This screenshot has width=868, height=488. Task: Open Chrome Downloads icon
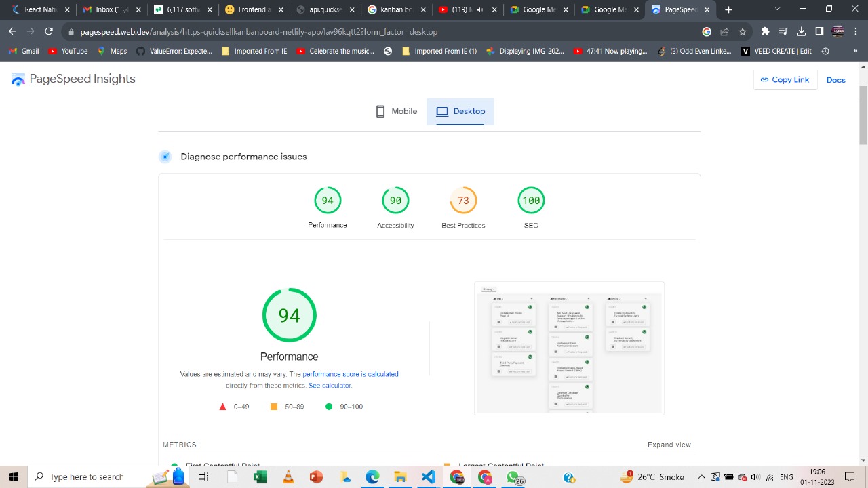[802, 31]
